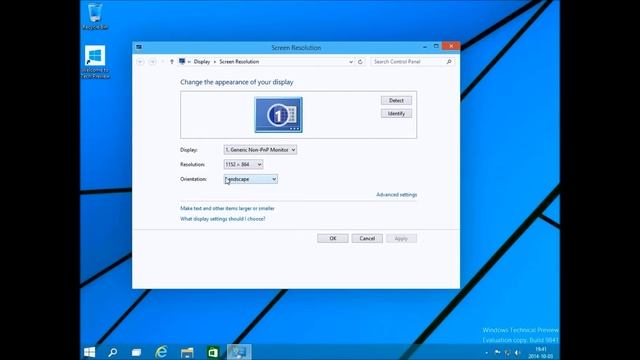Viewport: 640px width, 360px height.
Task: Show hidden tray icons arrow
Action: point(487,353)
